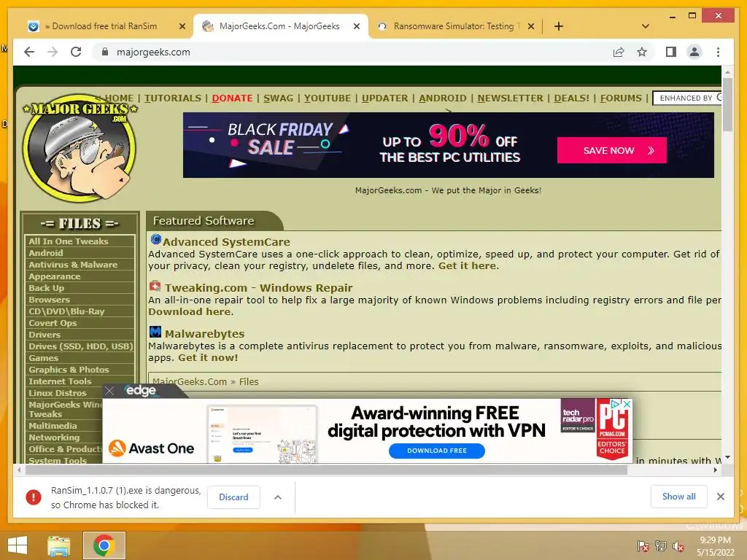Expand download options caret
Viewport: 747px width, 560px height.
tap(278, 497)
